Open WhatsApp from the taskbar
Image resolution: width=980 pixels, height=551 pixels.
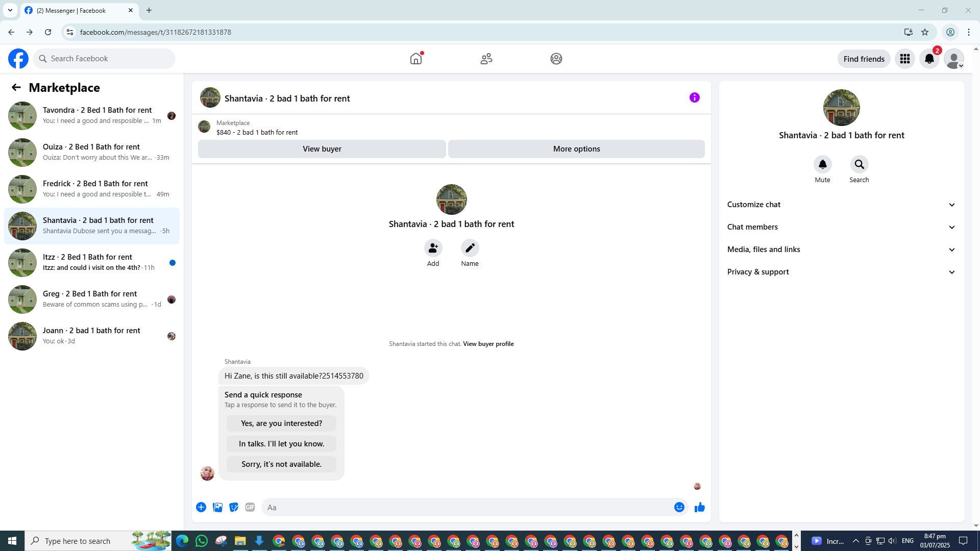(x=202, y=541)
